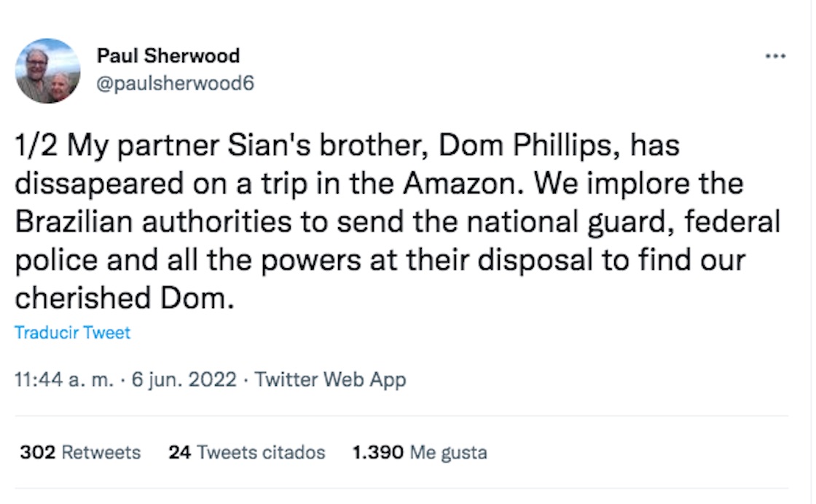Open the tweet's more options menu

tap(775, 56)
